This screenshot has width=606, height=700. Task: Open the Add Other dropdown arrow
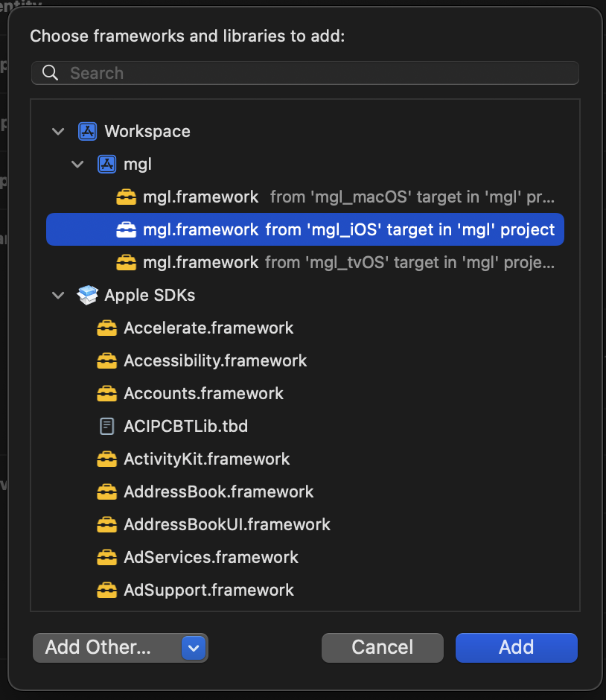(194, 648)
